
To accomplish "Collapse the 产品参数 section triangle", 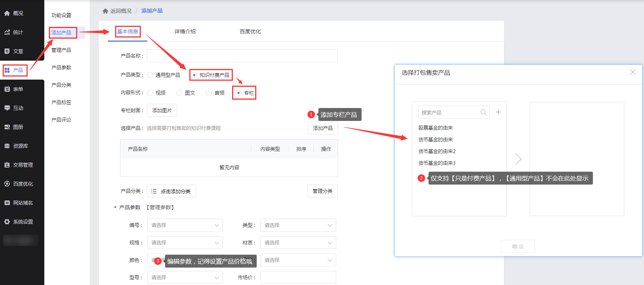I will coord(115,207).
